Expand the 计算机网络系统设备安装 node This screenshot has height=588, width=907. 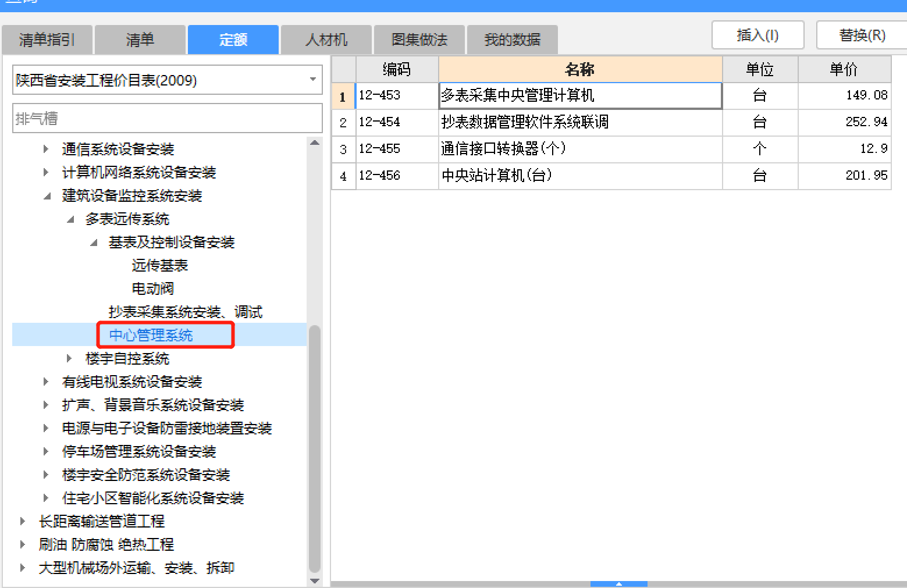[x=46, y=172]
